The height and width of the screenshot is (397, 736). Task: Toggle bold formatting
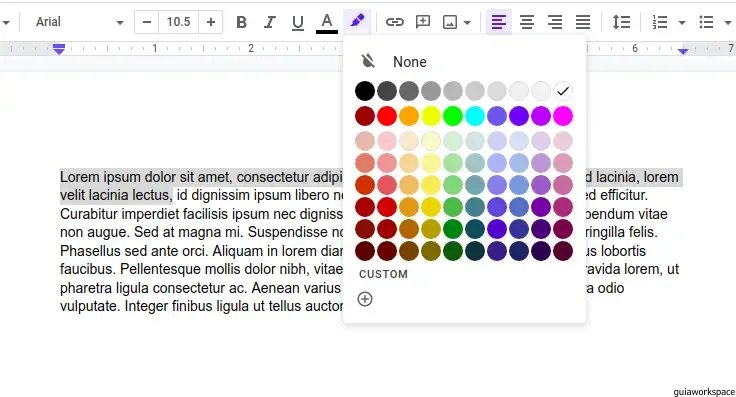click(241, 22)
